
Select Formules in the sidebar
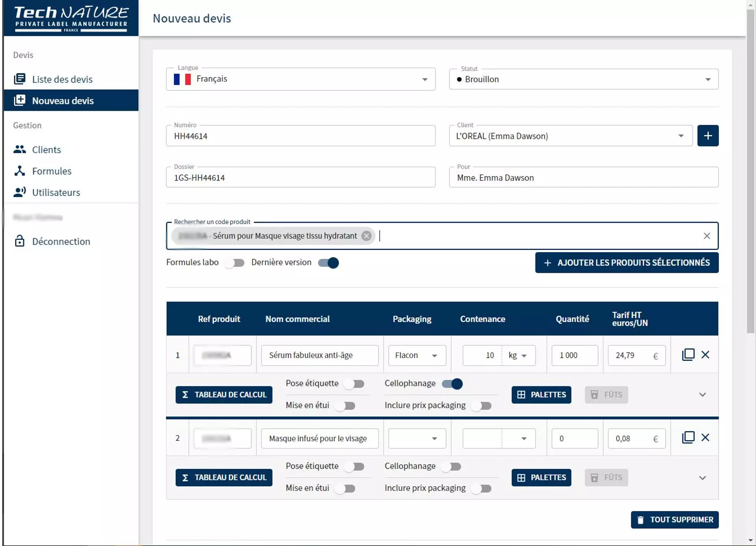click(52, 171)
